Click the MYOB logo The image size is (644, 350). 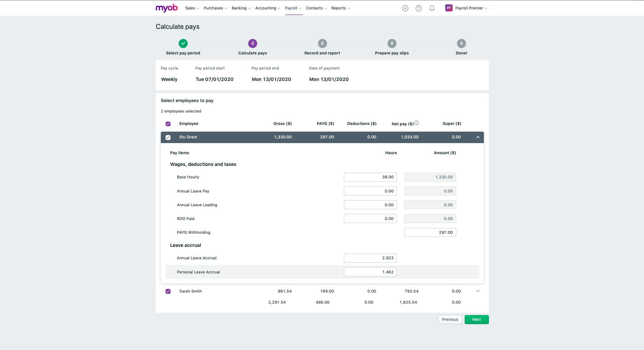166,8
